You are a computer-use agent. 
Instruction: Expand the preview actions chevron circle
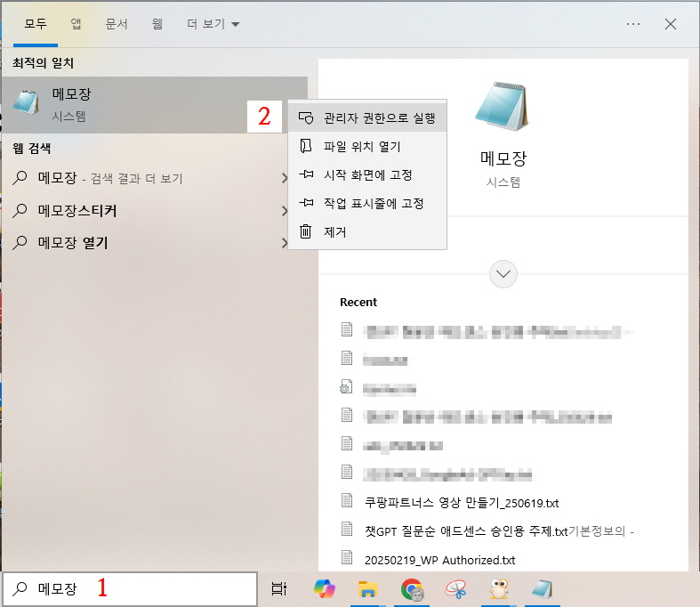(x=503, y=274)
